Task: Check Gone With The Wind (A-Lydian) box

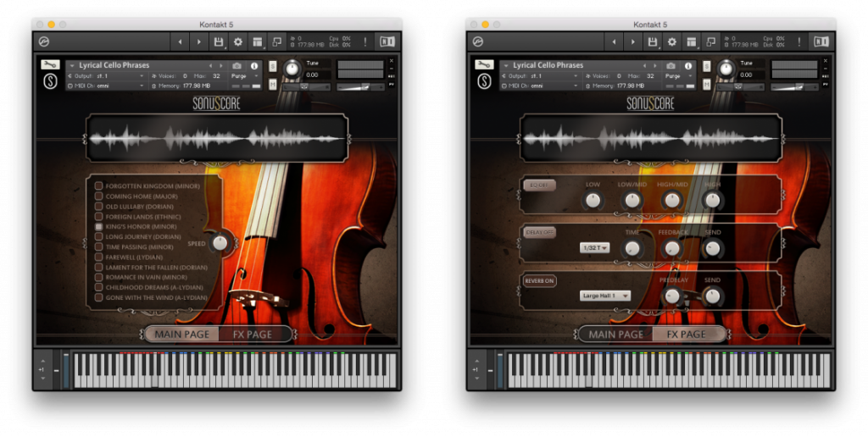Action: [x=98, y=297]
